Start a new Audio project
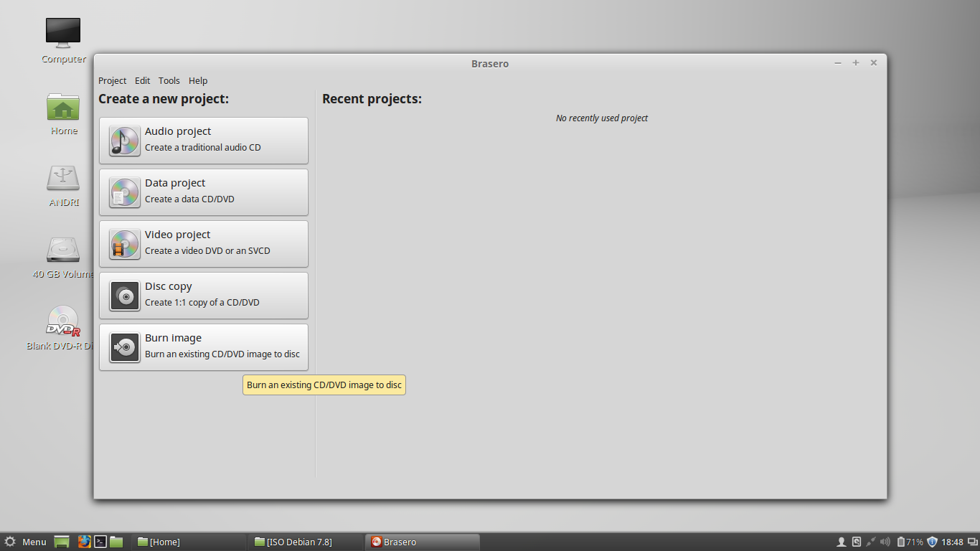980x551 pixels. pos(204,141)
